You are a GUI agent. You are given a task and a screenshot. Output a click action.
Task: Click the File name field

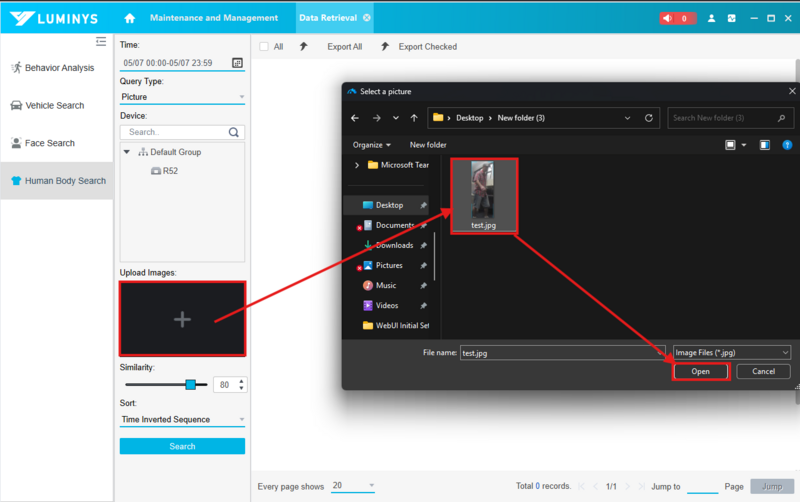coord(563,353)
